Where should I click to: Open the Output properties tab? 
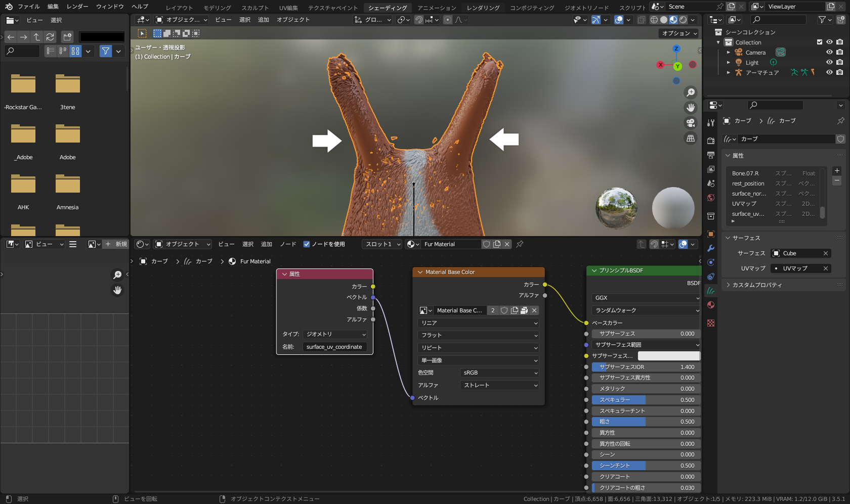click(x=711, y=155)
